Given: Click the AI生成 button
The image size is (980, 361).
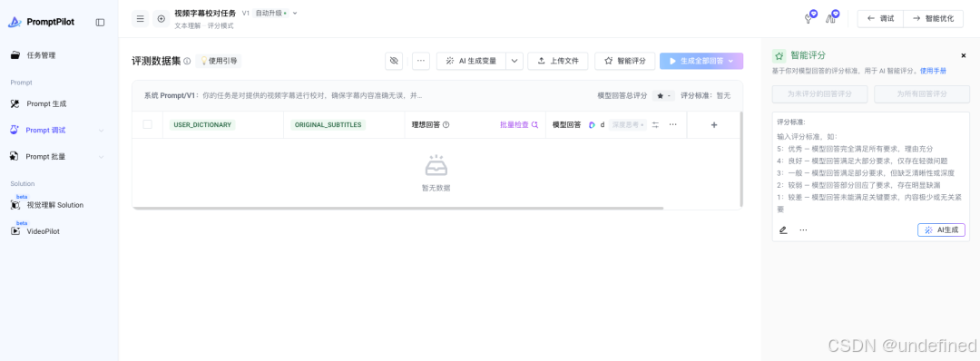Looking at the screenshot, I should tap(941, 229).
